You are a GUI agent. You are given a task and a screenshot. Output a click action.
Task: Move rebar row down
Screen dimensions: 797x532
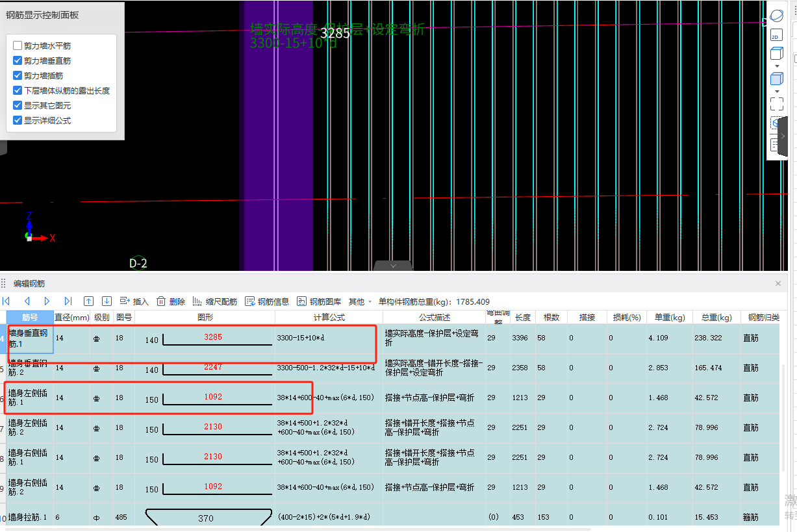coord(107,301)
